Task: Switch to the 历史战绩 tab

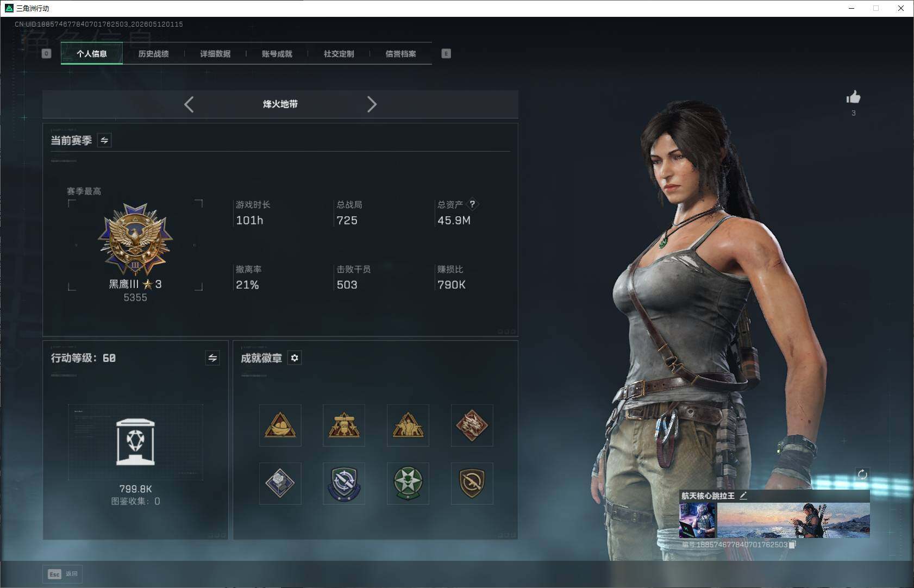Action: point(153,54)
